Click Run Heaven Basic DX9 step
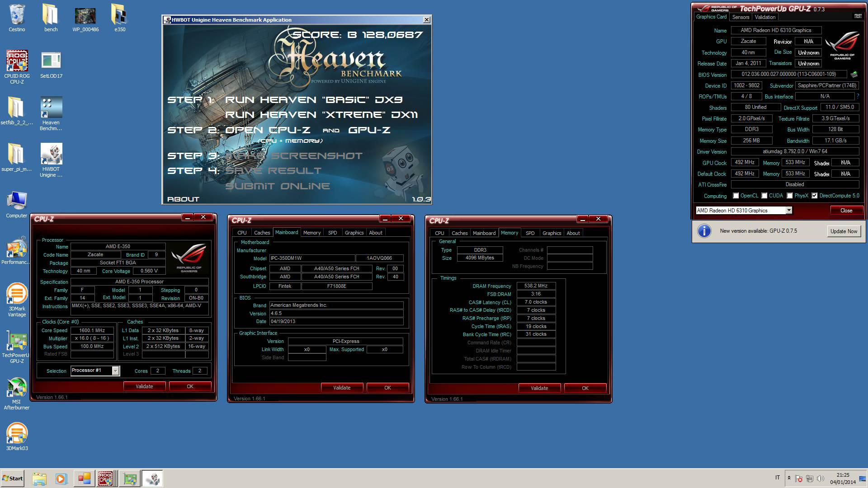The image size is (868, 488). [x=314, y=100]
